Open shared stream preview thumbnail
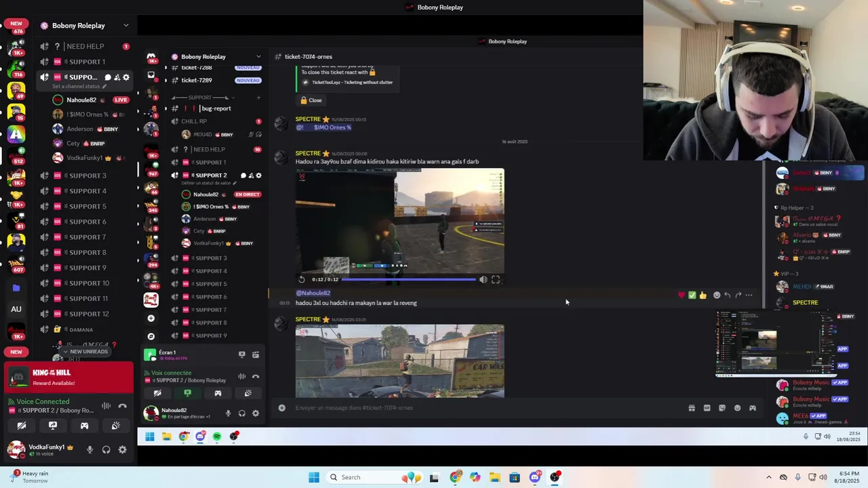Screen dimensions: 868x488 (776, 344)
